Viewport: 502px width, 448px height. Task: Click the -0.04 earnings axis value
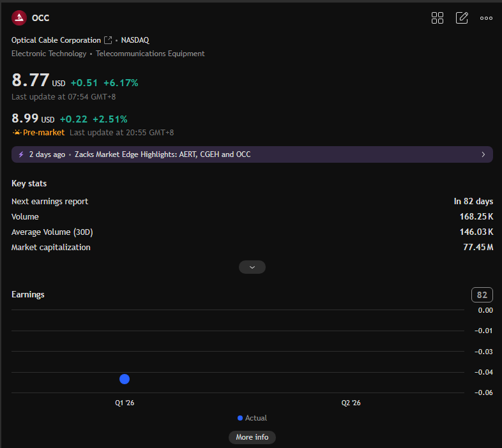[483, 372]
